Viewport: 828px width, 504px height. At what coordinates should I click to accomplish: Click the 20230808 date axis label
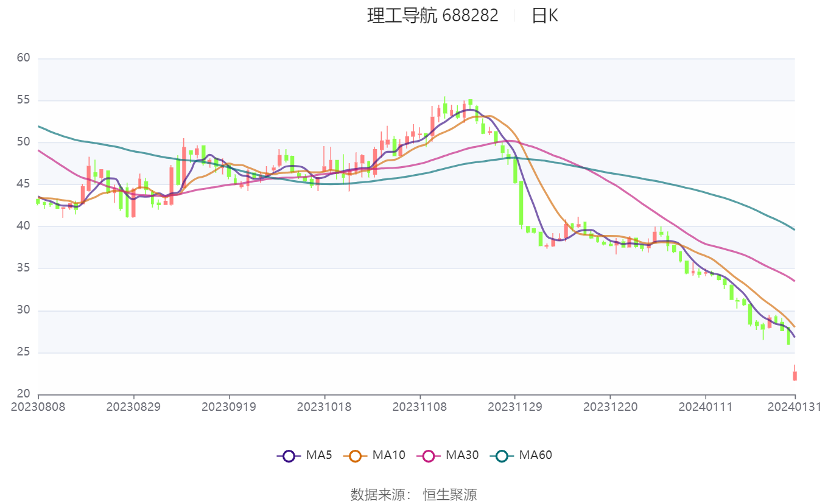tap(38, 407)
